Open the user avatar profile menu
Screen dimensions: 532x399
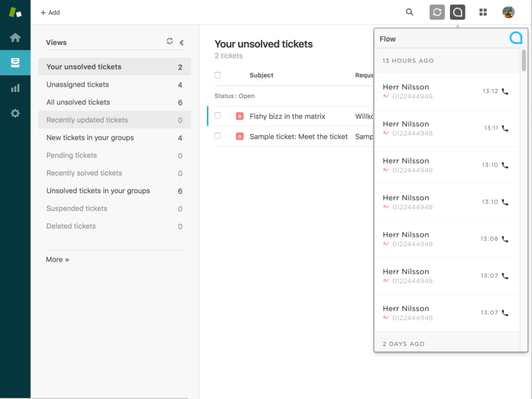click(508, 12)
